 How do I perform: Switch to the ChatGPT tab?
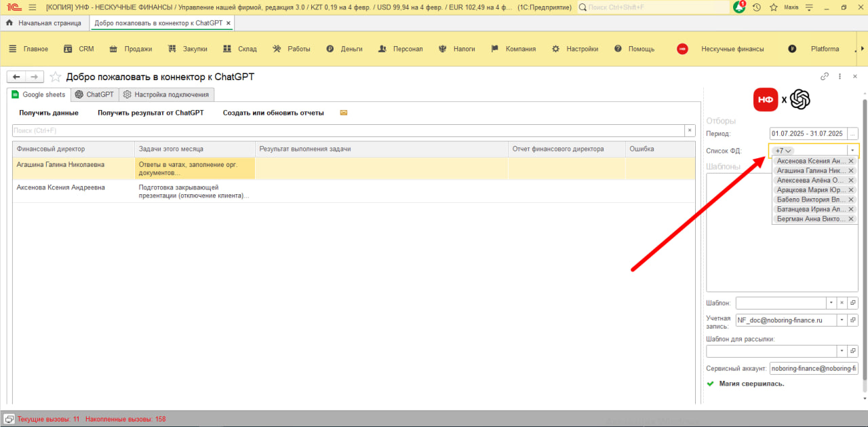pyautogui.click(x=95, y=94)
